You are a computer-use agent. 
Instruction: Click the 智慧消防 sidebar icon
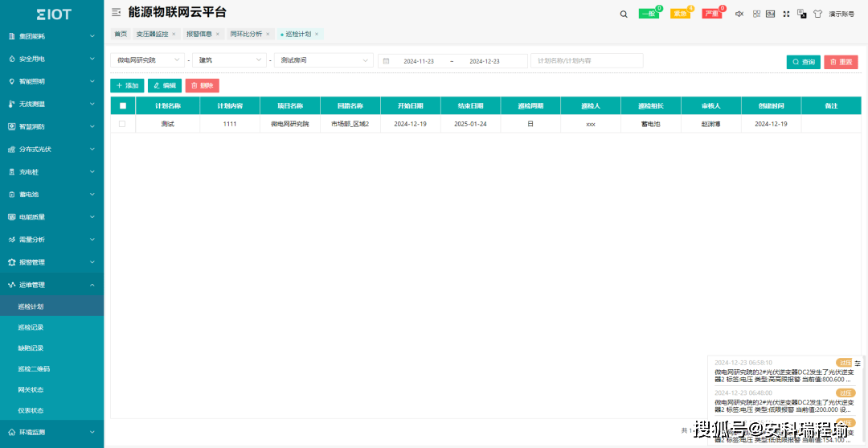11,127
